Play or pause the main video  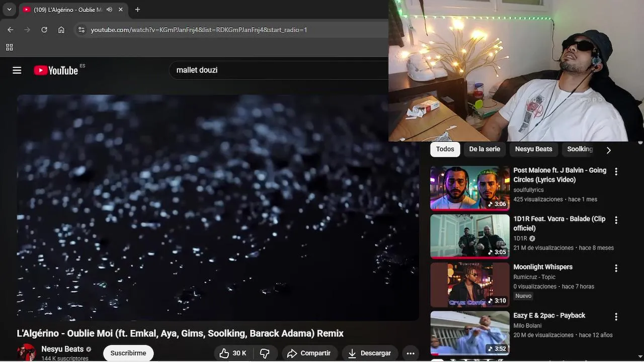(218, 207)
